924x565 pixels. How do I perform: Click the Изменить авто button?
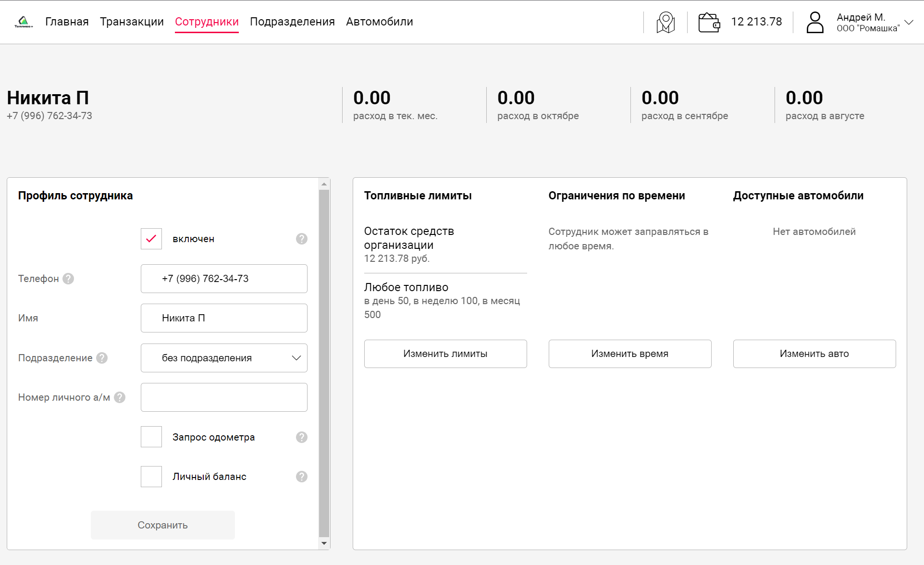(x=814, y=354)
